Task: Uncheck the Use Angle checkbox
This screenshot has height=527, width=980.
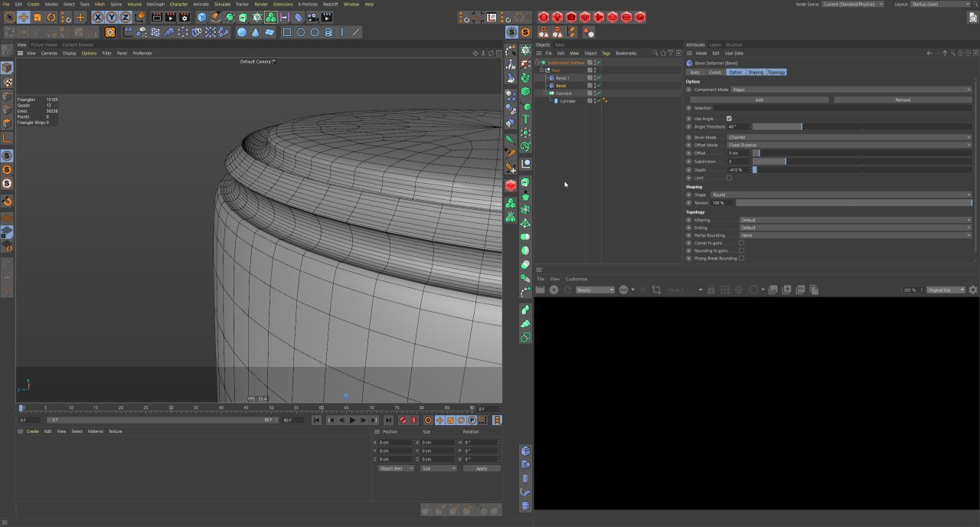Action: pos(729,119)
